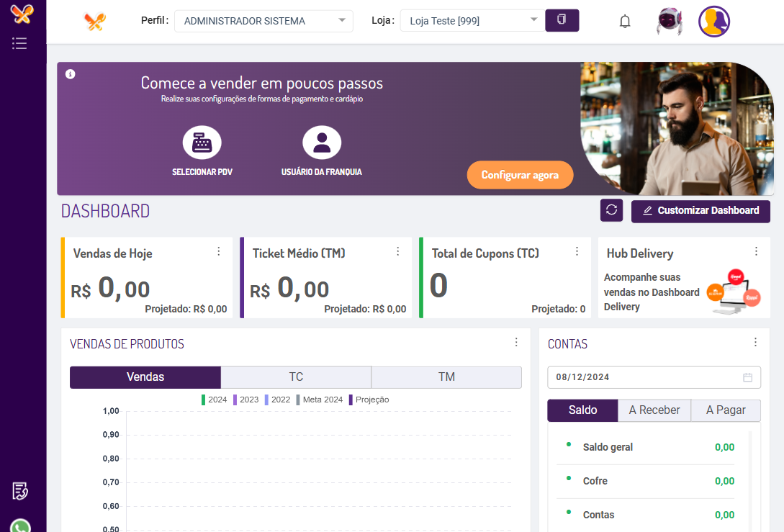Expand the Loja Teste [999] dropdown

pyautogui.click(x=472, y=21)
